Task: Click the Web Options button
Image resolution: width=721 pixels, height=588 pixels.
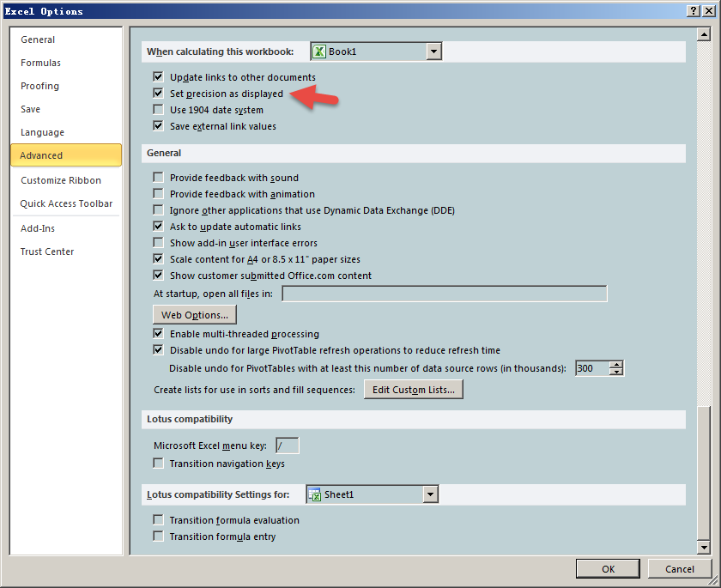Action: click(x=195, y=315)
